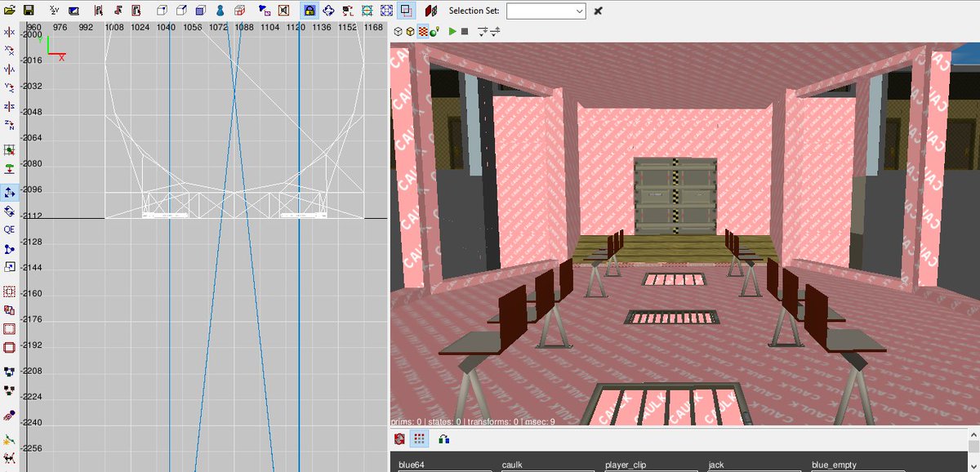Click the blue figure icon in toolbar
The height and width of the screenshot is (472, 980).
tap(220, 11)
